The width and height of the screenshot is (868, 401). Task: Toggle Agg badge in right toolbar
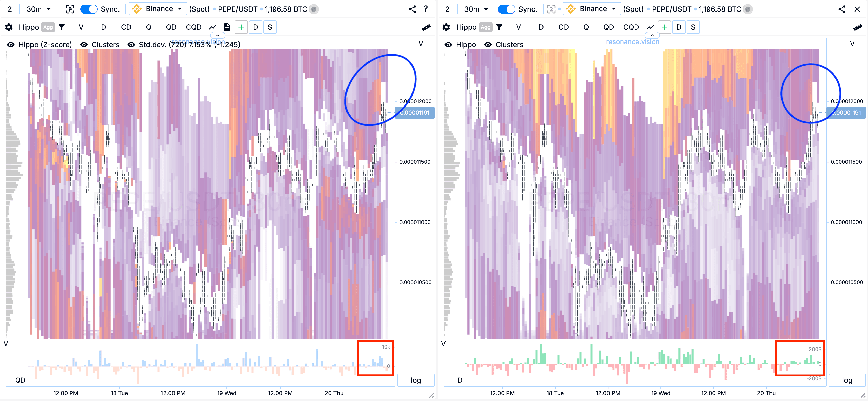(x=485, y=27)
